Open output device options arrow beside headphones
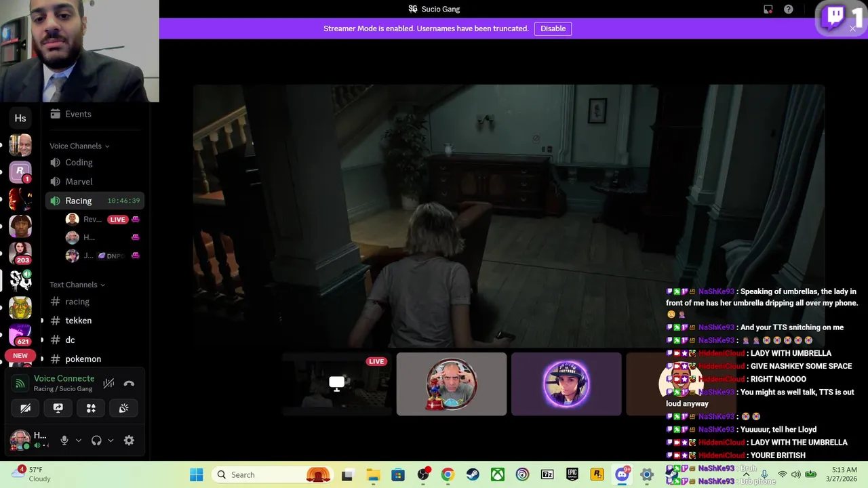 coord(111,441)
